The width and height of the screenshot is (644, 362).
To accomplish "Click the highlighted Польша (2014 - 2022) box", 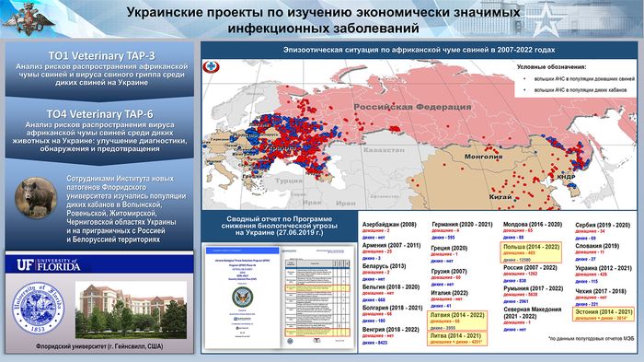I will click(531, 252).
